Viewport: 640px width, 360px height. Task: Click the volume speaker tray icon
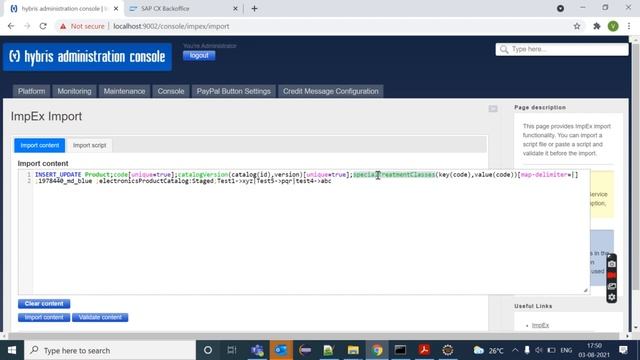[539, 350]
